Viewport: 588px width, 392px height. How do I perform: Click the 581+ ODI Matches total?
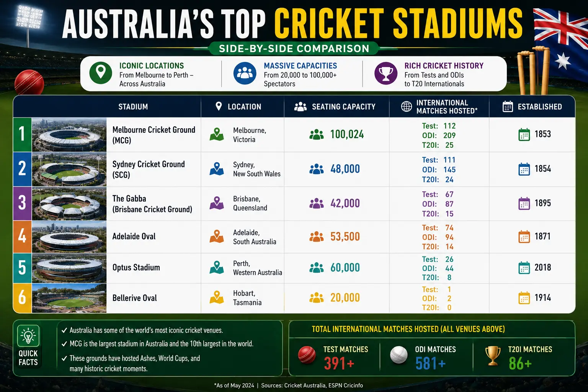tap(431, 363)
